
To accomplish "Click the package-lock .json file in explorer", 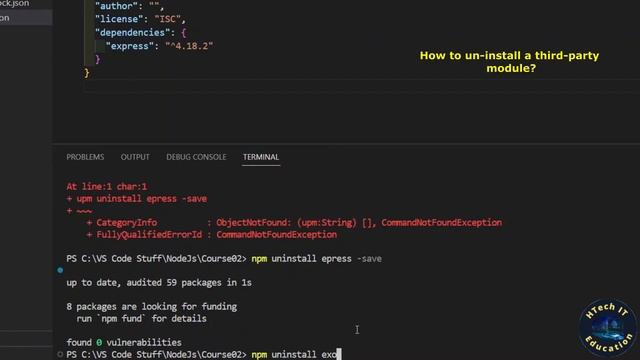I will click(x=15, y=4).
